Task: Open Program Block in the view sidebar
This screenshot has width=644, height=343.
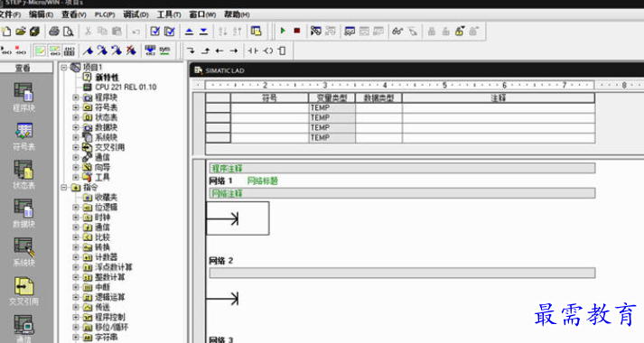Action: coord(23,97)
